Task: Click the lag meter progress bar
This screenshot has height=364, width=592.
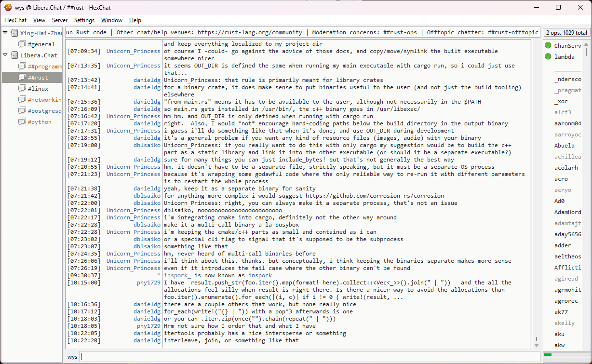Action: [566, 355]
